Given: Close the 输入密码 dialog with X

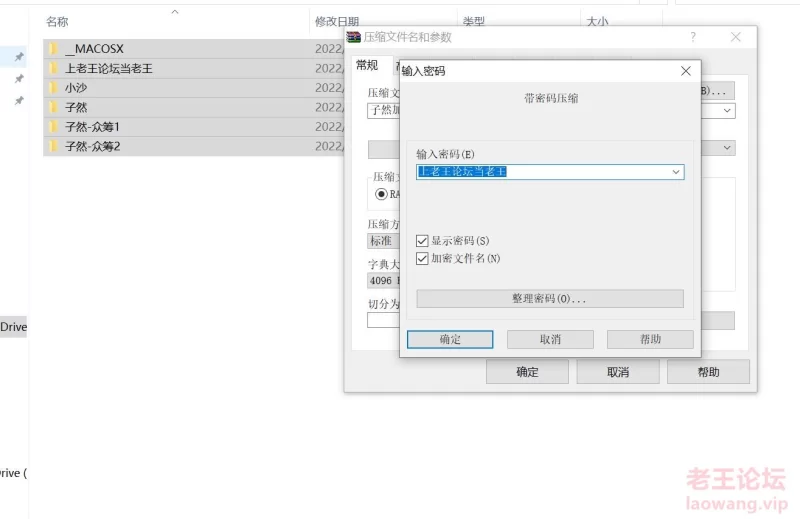Looking at the screenshot, I should (x=686, y=71).
